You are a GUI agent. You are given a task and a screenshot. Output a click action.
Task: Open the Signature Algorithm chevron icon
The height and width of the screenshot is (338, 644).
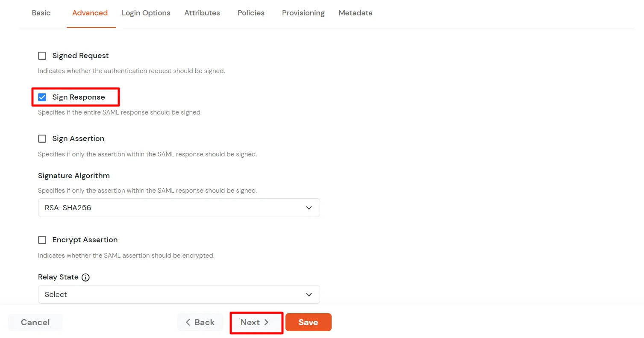pos(309,208)
